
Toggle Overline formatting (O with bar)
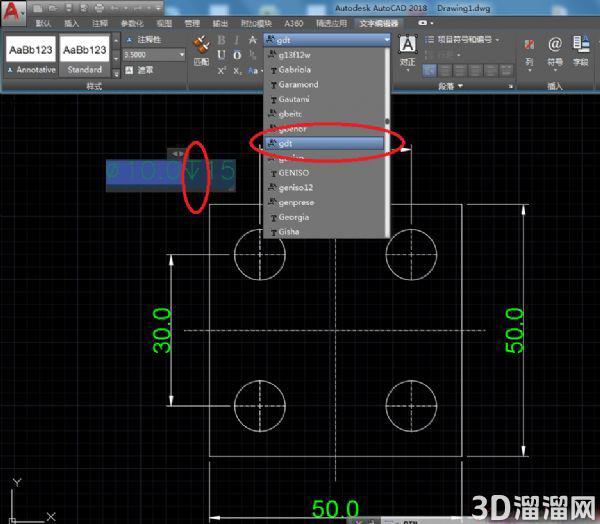[237, 55]
